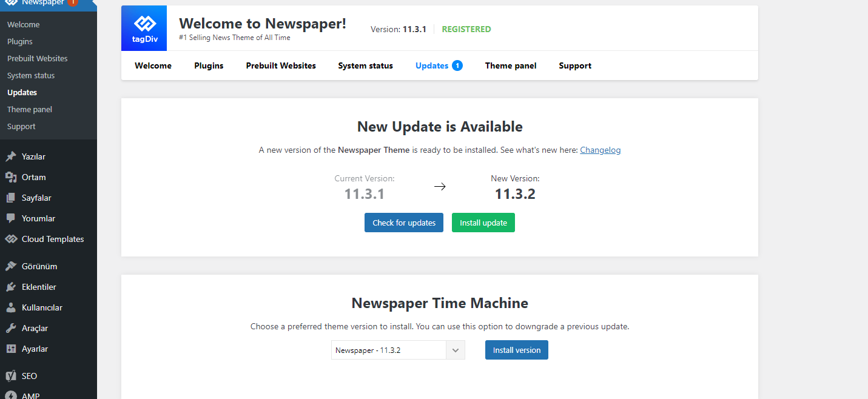
Task: Click the red notification badge beside Newspaper
Action: pyautogui.click(x=73, y=2)
